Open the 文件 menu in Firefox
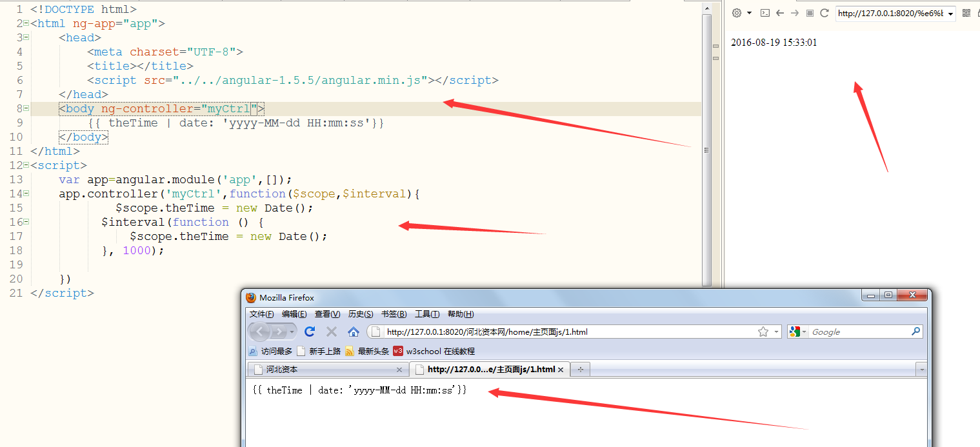The height and width of the screenshot is (447, 980). click(261, 314)
